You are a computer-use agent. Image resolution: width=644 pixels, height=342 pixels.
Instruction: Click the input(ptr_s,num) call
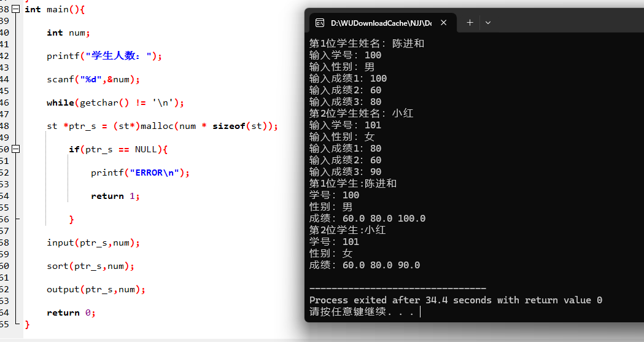click(x=93, y=243)
